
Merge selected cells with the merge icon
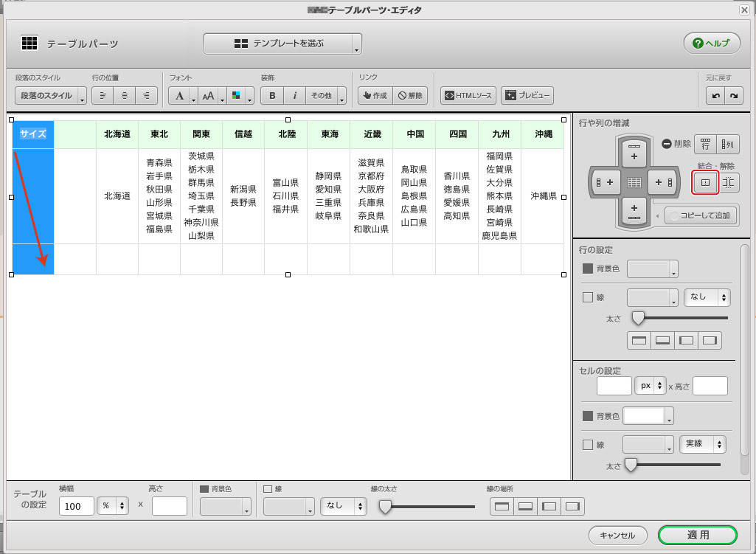[x=705, y=182]
